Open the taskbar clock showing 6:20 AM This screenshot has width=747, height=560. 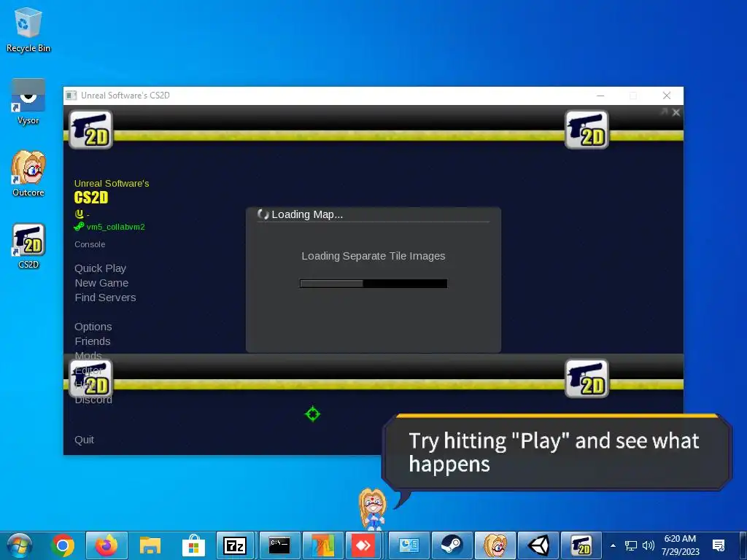(x=680, y=545)
